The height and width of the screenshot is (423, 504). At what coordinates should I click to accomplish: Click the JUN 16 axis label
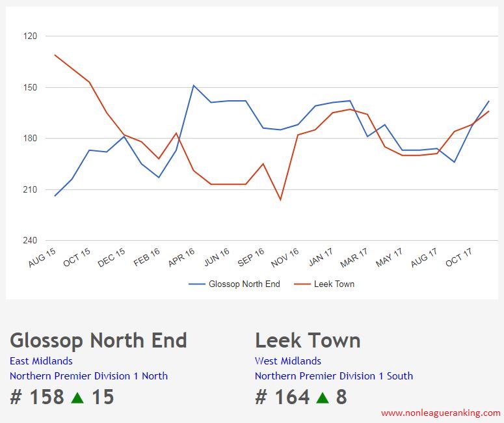(217, 258)
